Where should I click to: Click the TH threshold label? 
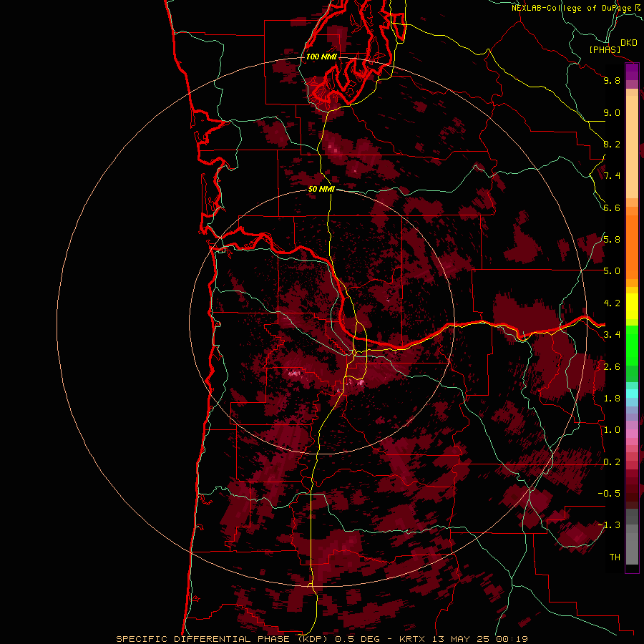615,557
